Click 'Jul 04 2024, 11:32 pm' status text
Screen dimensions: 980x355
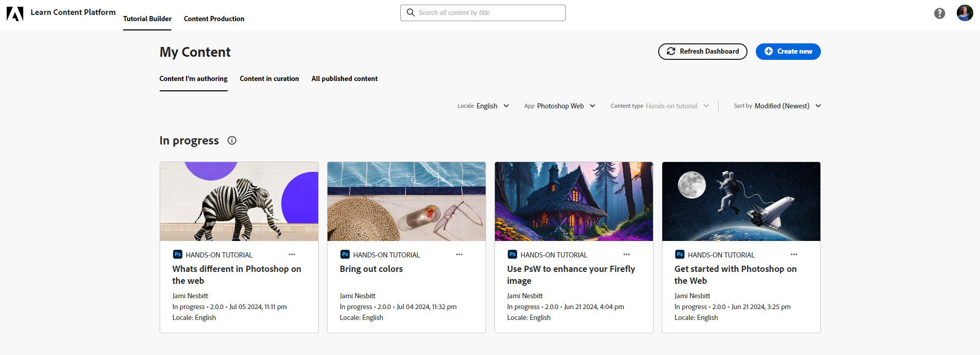click(426, 306)
